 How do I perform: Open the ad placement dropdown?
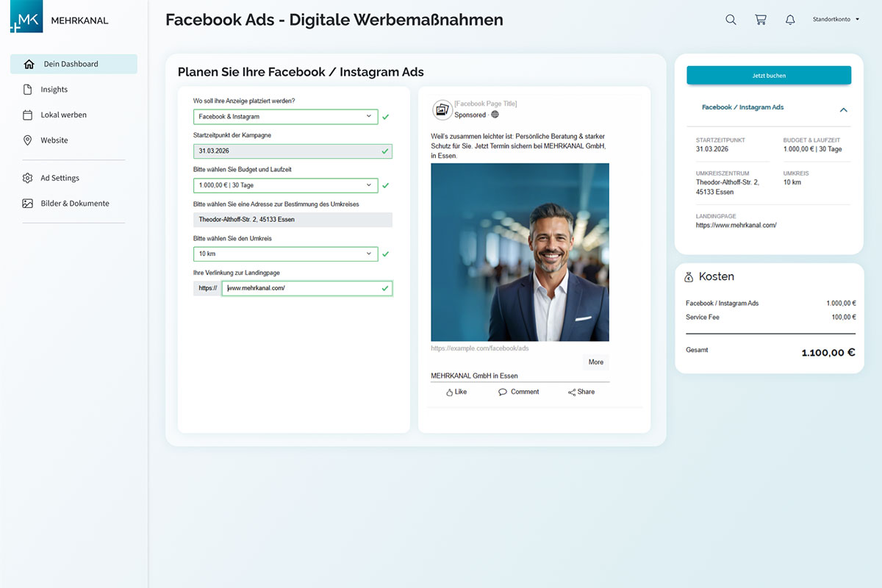[x=285, y=117]
